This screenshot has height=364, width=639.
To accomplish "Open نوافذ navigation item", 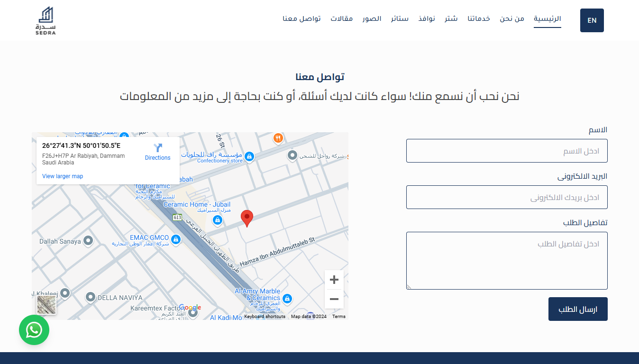I will pyautogui.click(x=427, y=19).
